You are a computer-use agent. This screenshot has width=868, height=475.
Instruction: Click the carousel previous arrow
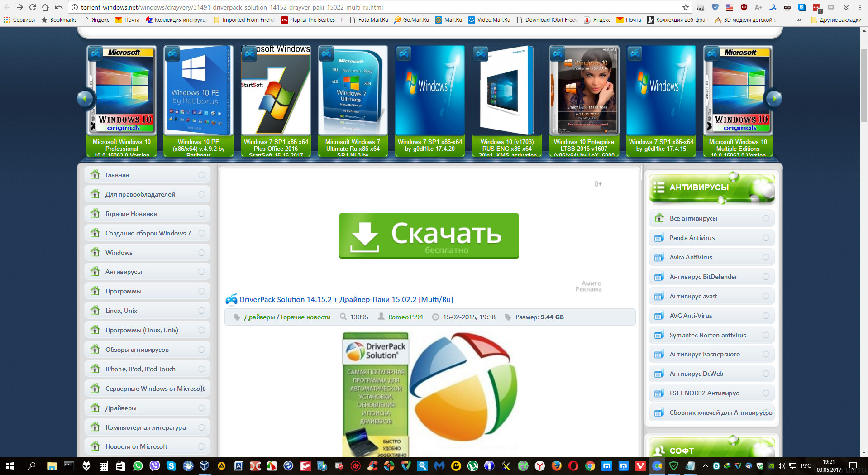[85, 98]
